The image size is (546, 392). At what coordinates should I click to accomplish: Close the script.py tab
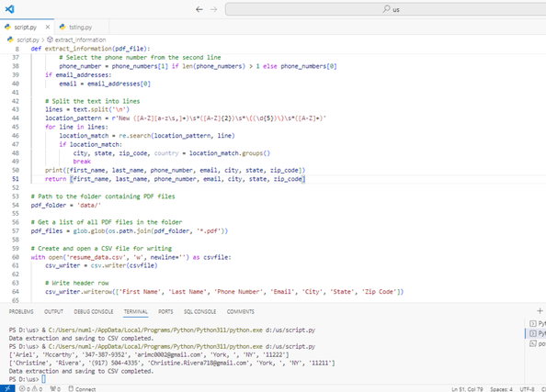48,27
